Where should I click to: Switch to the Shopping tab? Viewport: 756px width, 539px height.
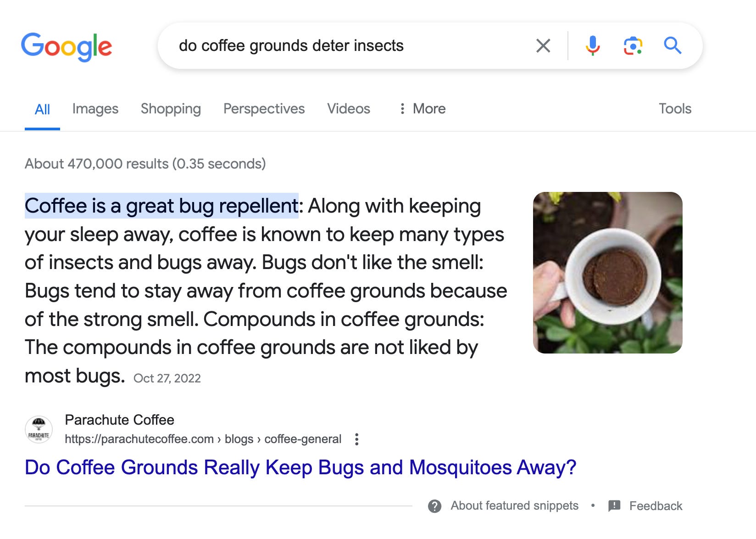pos(171,109)
